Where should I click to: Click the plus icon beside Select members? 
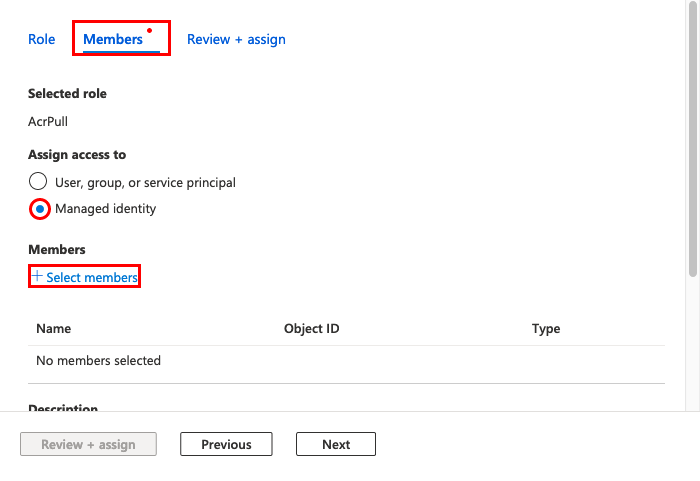click(x=38, y=276)
